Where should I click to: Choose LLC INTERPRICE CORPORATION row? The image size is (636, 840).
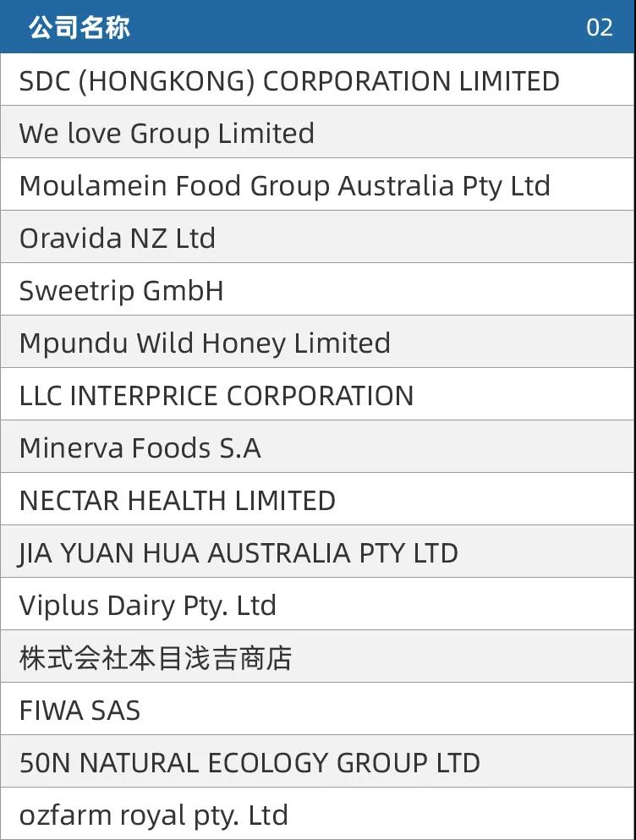point(318,394)
